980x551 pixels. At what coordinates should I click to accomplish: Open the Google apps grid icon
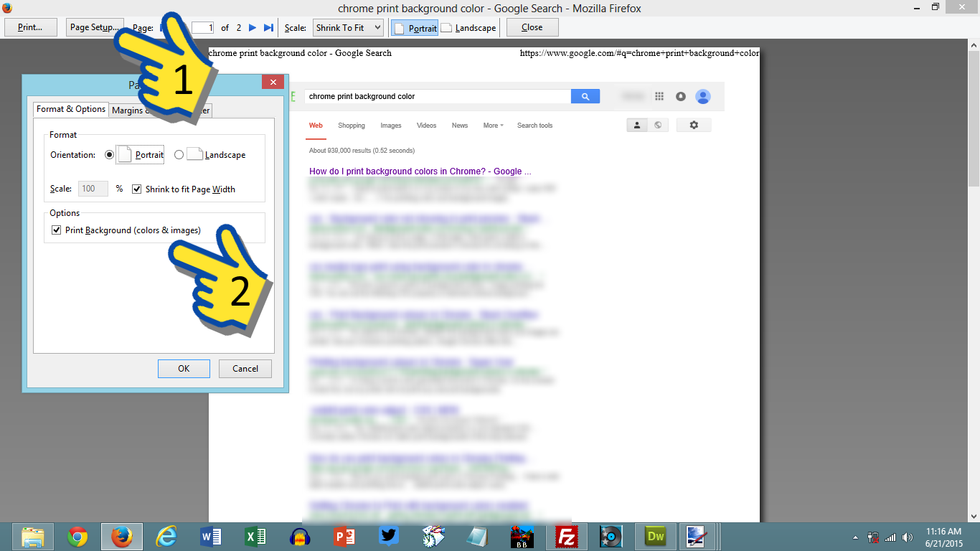click(x=660, y=96)
